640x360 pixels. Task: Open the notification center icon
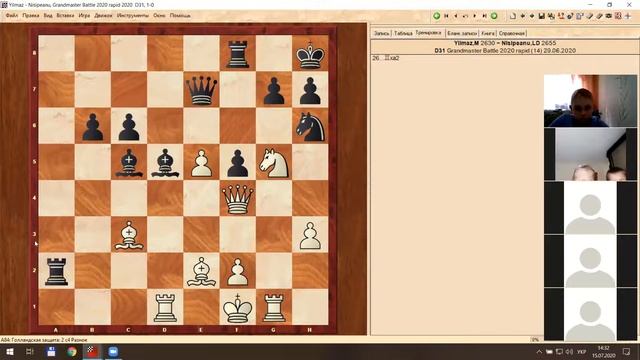[x=627, y=351]
